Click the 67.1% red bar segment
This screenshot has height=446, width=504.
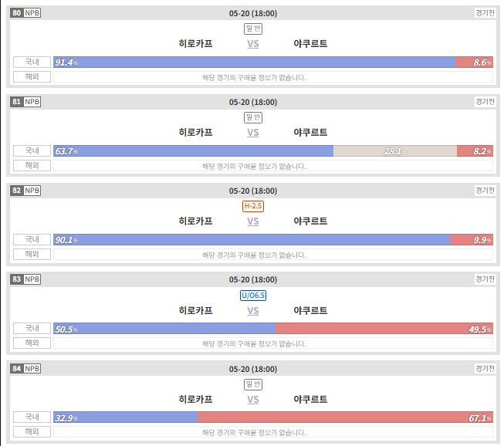(x=345, y=417)
